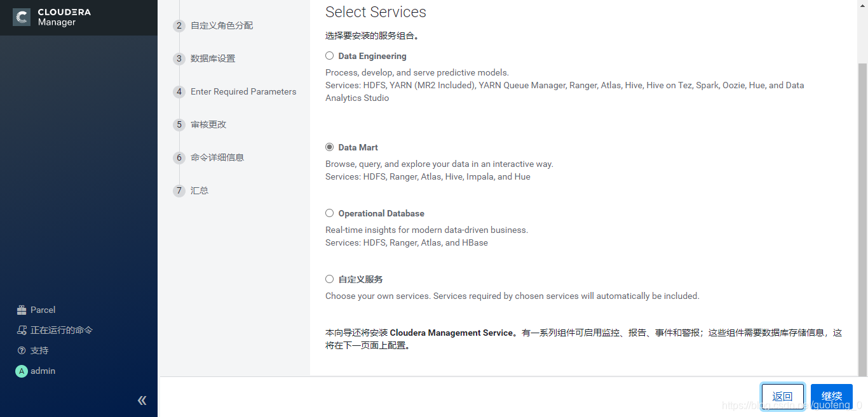Open the Parcel link in sidebar
This screenshot has width=868, height=417.
(x=43, y=310)
